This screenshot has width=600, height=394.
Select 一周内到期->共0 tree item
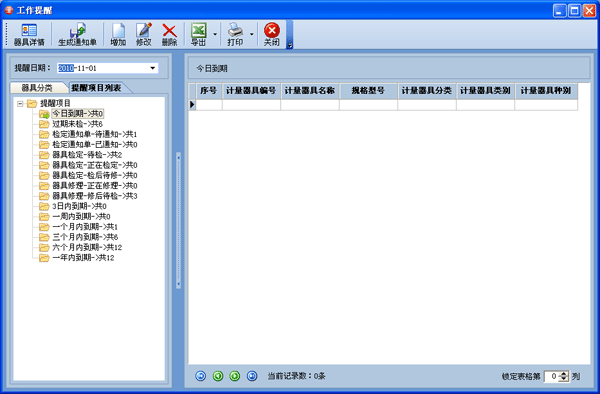click(x=81, y=217)
